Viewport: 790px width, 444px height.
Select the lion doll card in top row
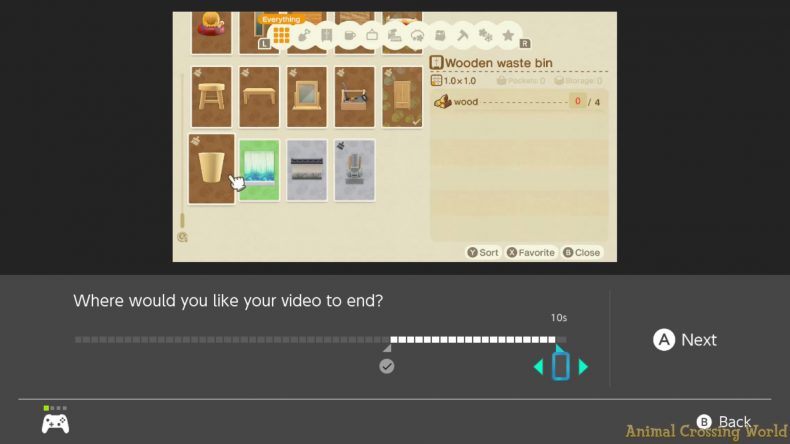coord(212,32)
